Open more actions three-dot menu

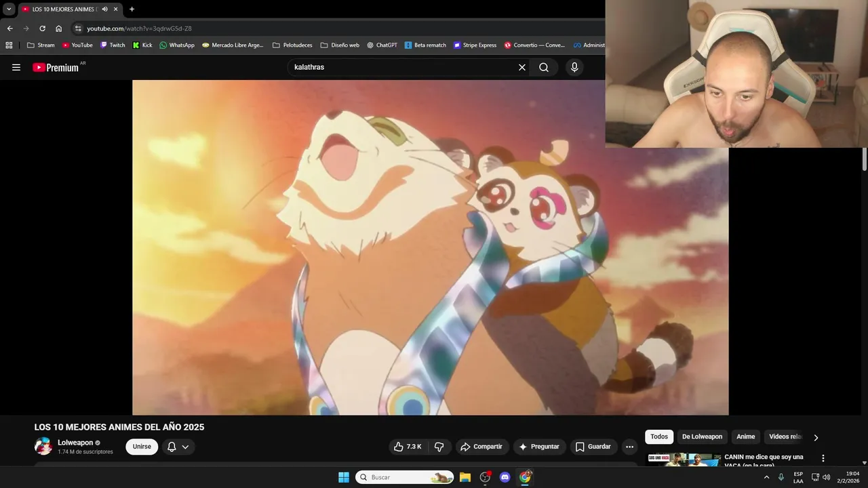point(629,447)
